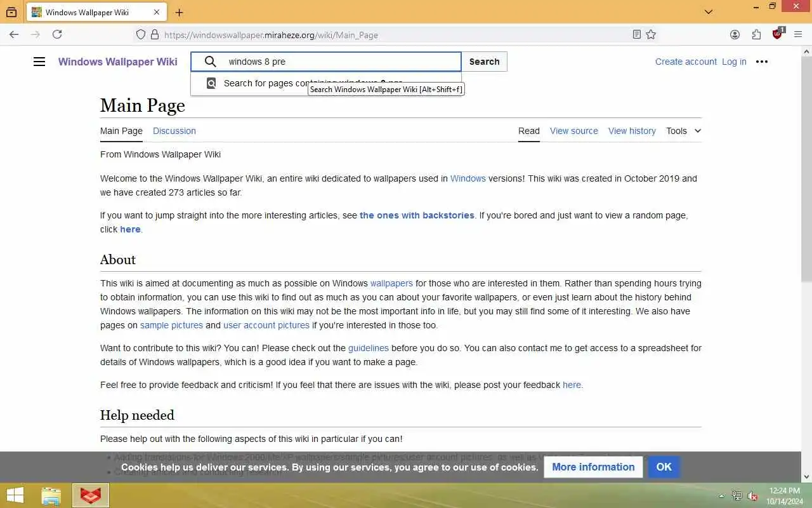Select the Main Page tab

(121, 131)
